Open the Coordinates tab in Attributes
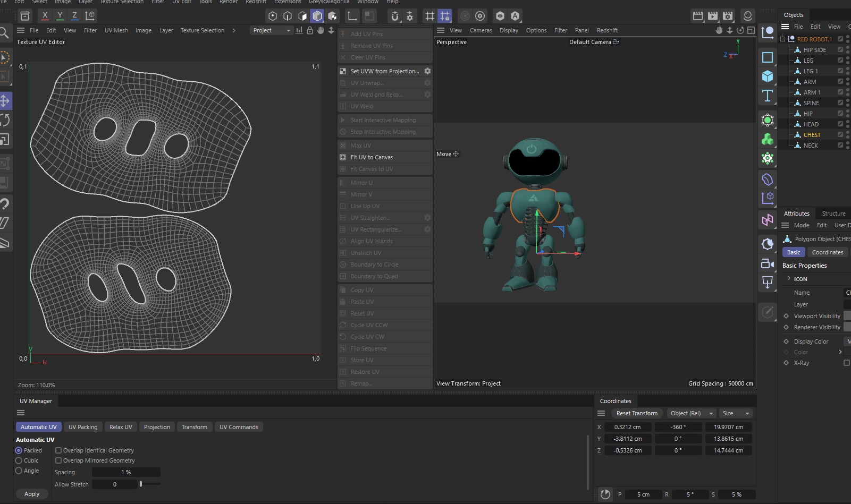The height and width of the screenshot is (504, 851). [x=827, y=252]
